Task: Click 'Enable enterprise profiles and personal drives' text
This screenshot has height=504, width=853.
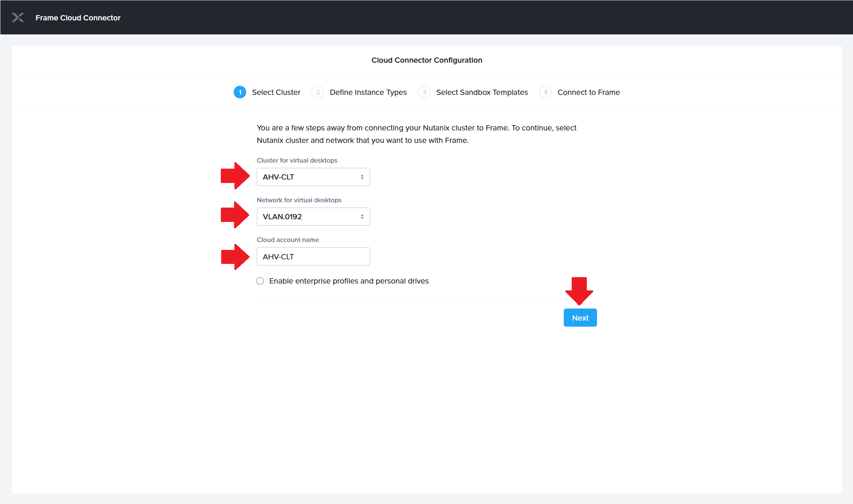Action: pyautogui.click(x=349, y=281)
